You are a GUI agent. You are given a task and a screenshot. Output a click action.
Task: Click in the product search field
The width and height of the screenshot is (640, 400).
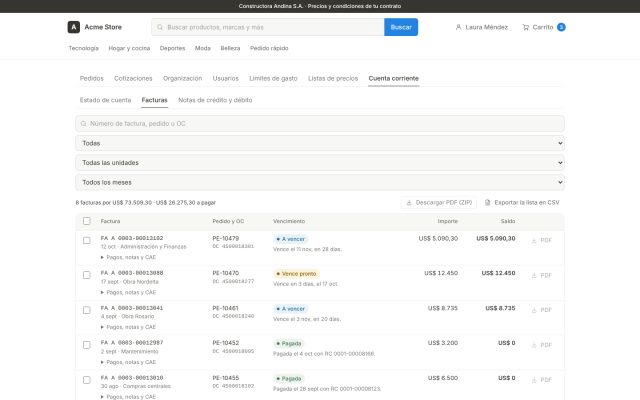(268, 27)
